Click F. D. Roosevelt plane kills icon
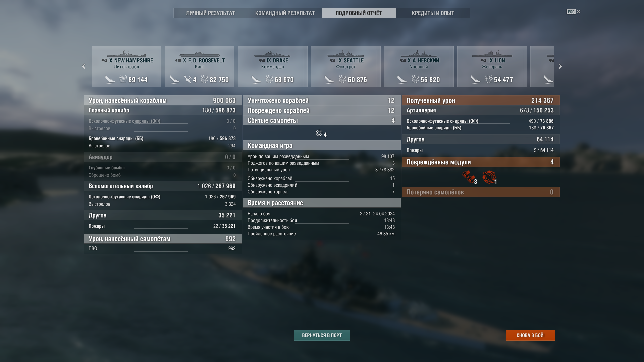Screen dimensions: 644x362 coord(187,79)
